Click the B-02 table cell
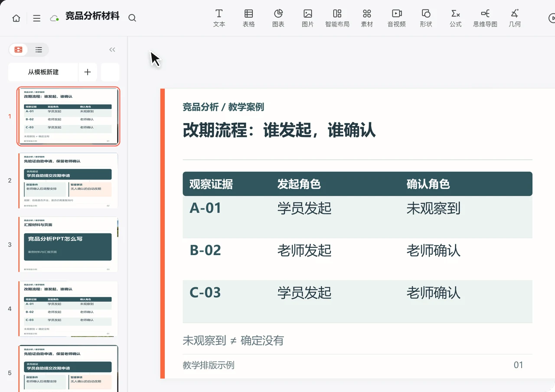555x392 pixels. (206, 250)
